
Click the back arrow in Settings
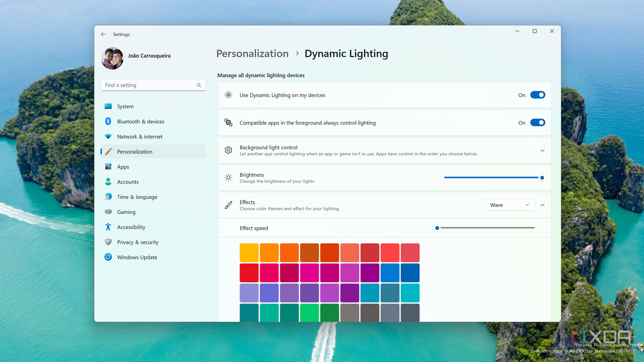click(103, 34)
